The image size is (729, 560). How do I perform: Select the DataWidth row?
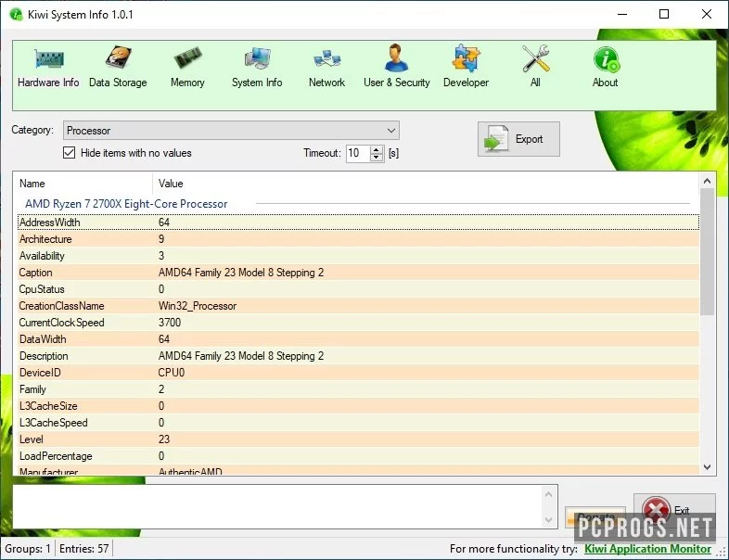pyautogui.click(x=358, y=339)
